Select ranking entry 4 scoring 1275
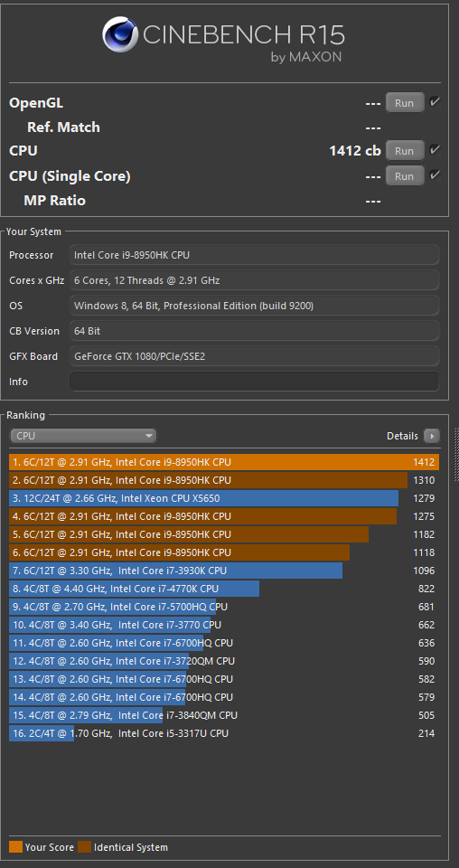This screenshot has width=459, height=868. (224, 516)
